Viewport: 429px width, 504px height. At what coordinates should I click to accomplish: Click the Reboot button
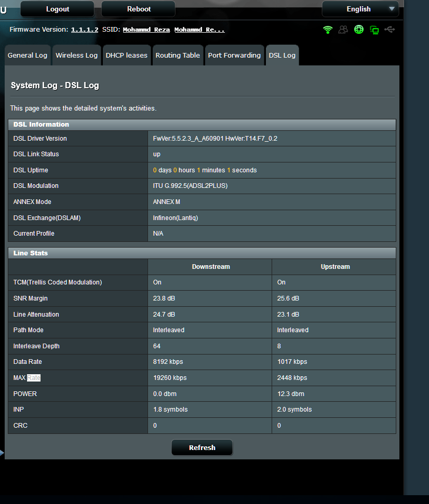point(139,9)
